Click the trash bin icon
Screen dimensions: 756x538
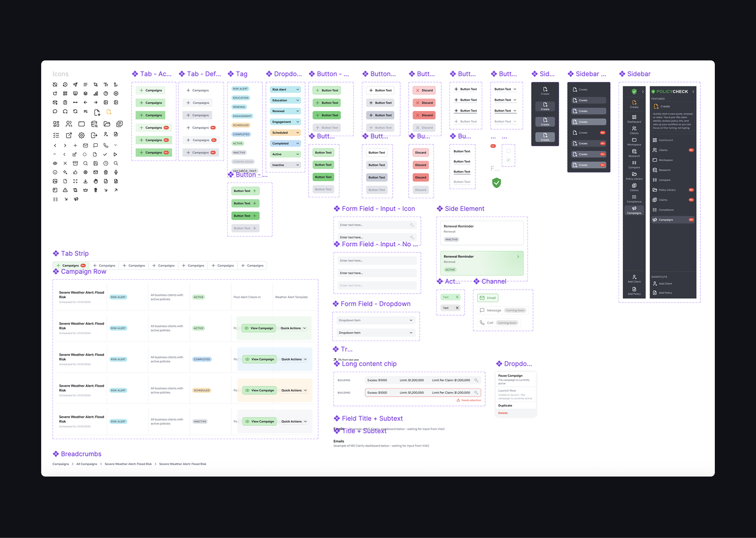106,172
